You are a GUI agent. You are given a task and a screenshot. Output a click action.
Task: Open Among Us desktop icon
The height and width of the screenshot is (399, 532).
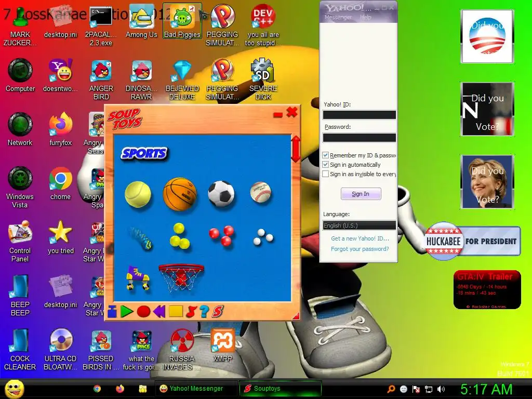pos(141,21)
